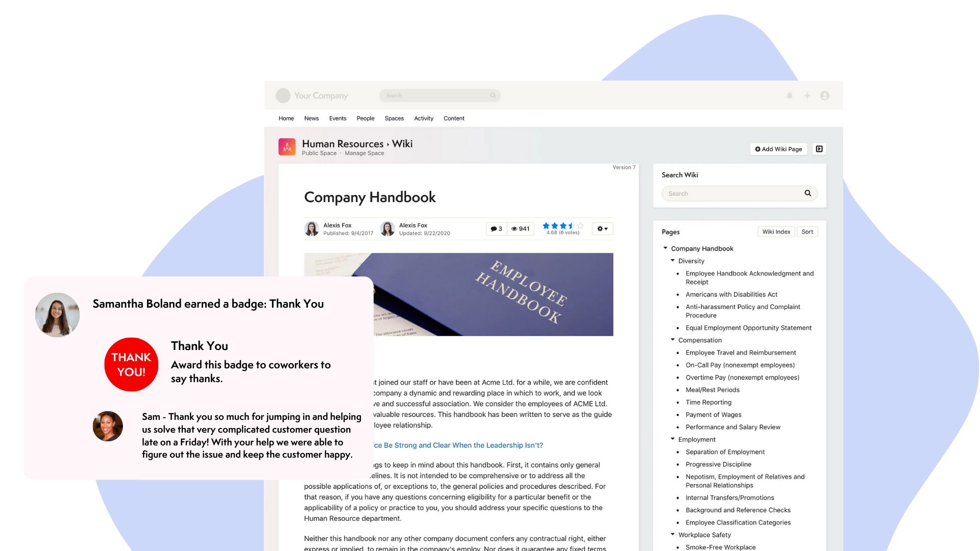
Task: Click the Search input field in navbar
Action: [x=440, y=95]
